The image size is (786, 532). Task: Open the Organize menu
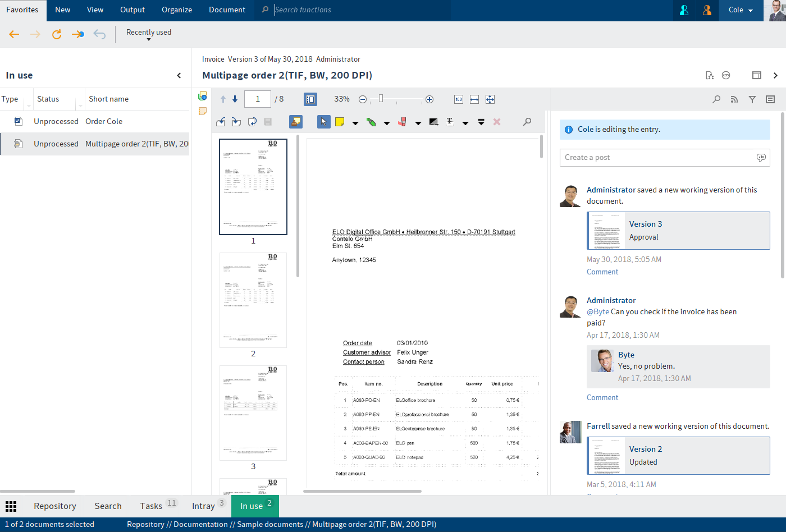coord(177,10)
